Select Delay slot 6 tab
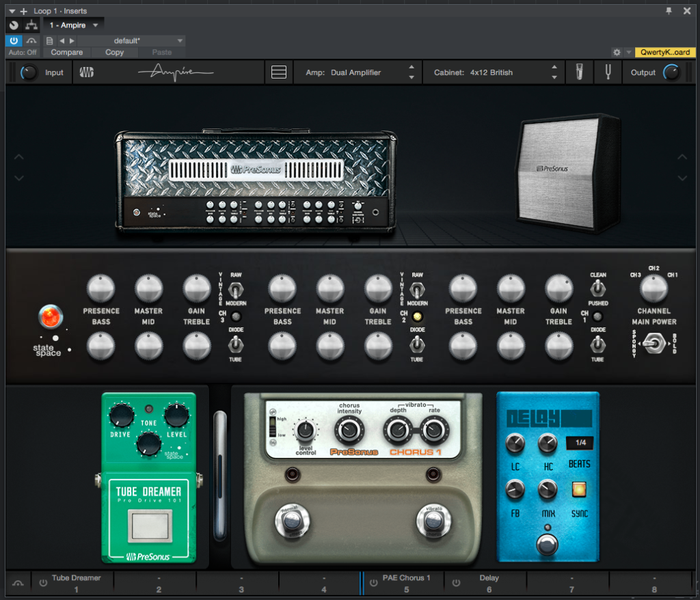Screen dimensions: 700x600 [486, 583]
